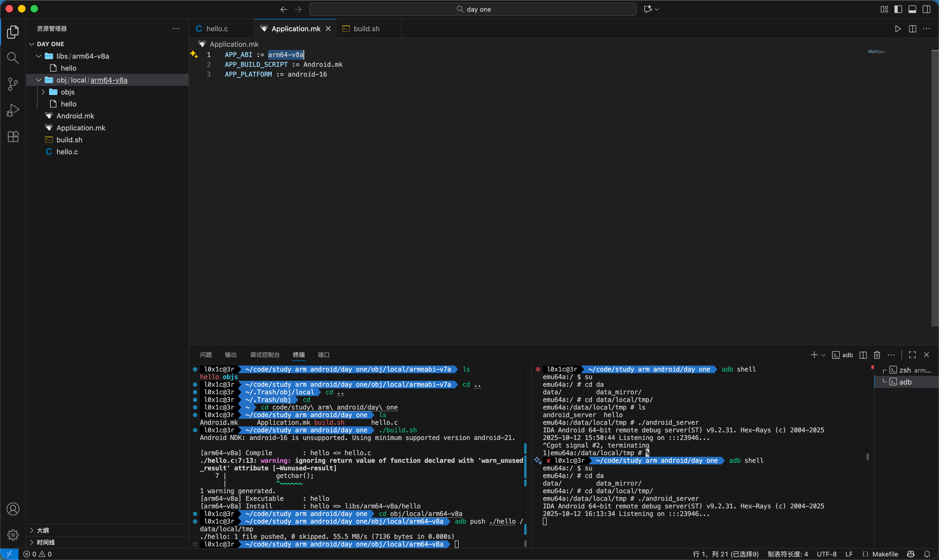Open the Manage gear icon
The height and width of the screenshot is (560, 939).
point(13,534)
